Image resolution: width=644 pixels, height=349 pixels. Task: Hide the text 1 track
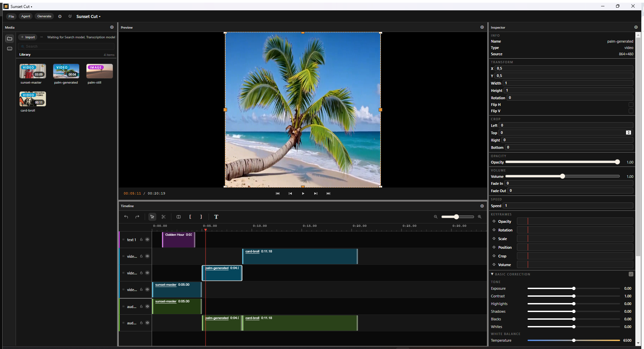pos(147,239)
